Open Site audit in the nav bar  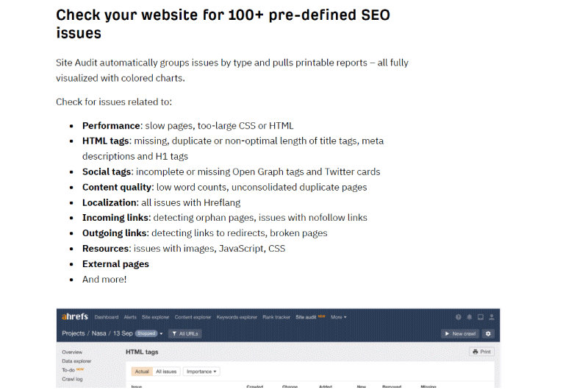pyautogui.click(x=306, y=317)
